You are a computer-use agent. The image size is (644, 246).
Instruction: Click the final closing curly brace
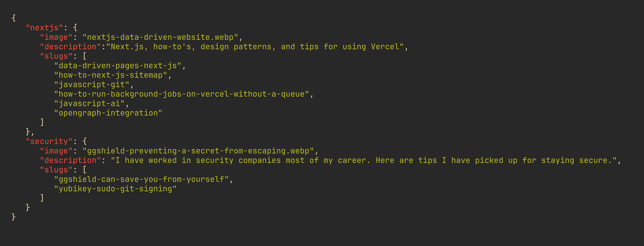point(13,216)
